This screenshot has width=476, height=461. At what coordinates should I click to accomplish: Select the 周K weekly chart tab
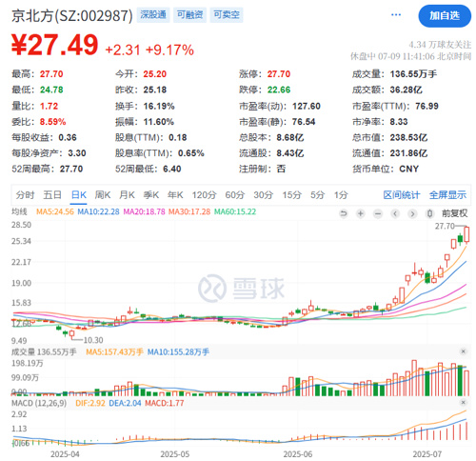click(x=103, y=194)
